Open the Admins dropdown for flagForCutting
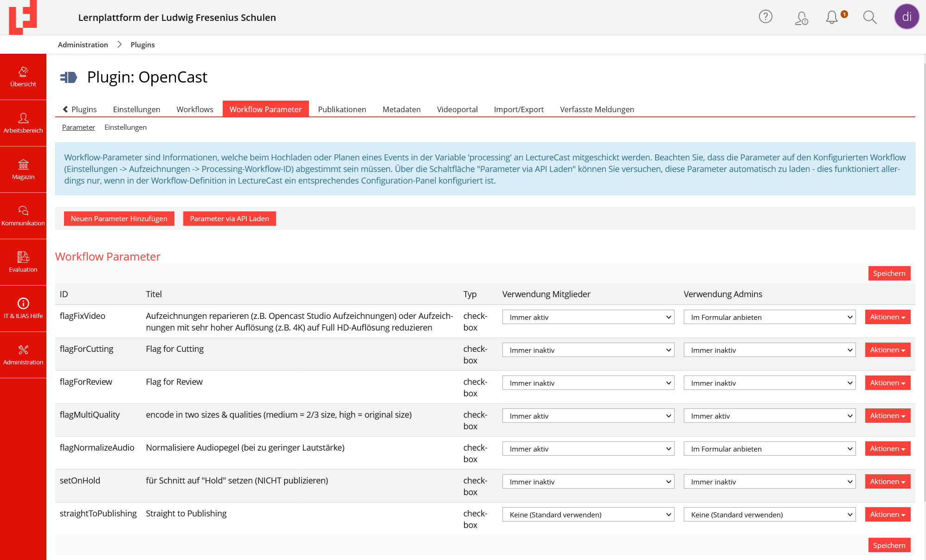The width and height of the screenshot is (926, 560). 769,350
